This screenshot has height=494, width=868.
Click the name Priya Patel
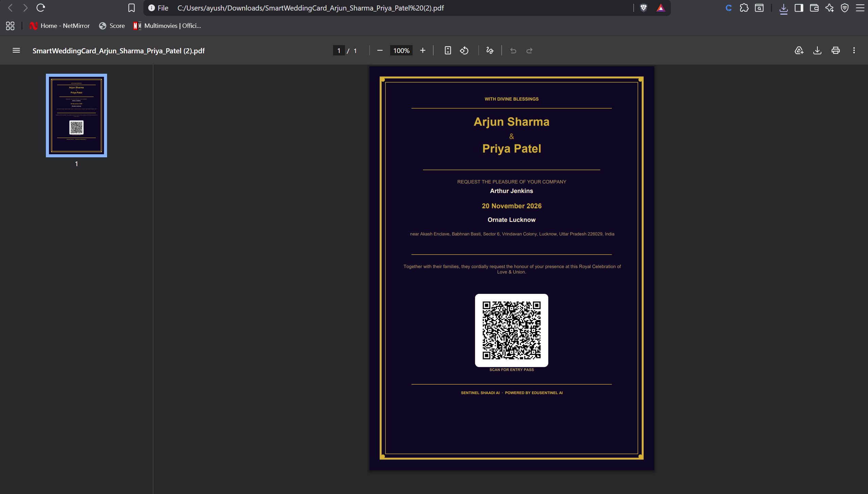511,148
